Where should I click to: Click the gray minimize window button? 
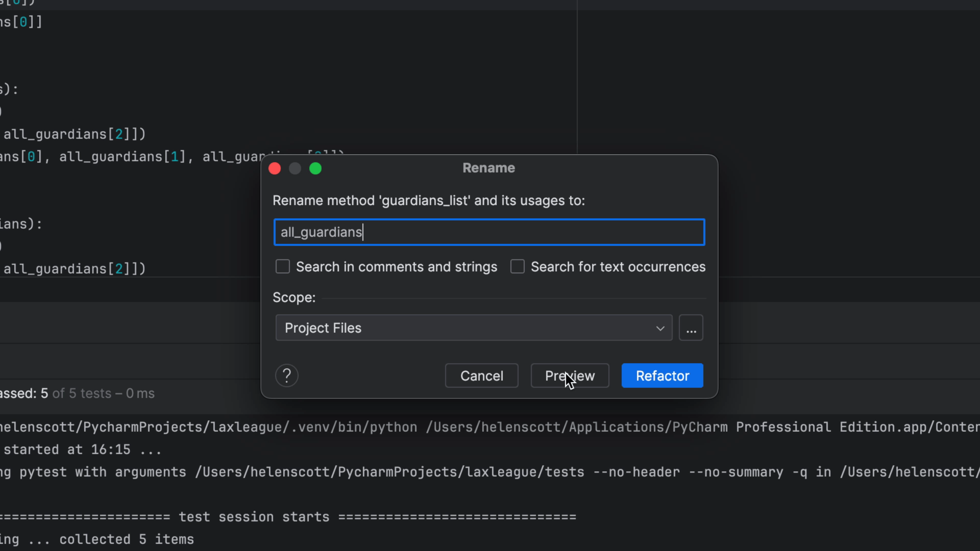click(x=295, y=168)
